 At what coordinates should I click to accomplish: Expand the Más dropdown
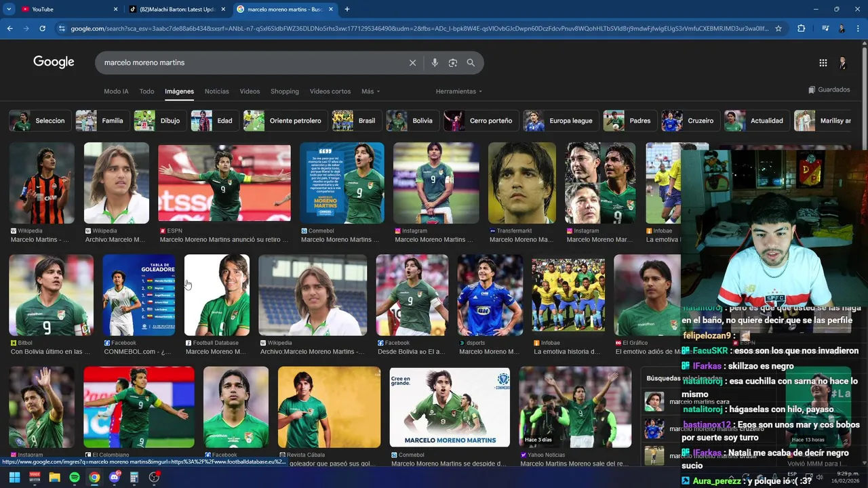[x=370, y=91]
